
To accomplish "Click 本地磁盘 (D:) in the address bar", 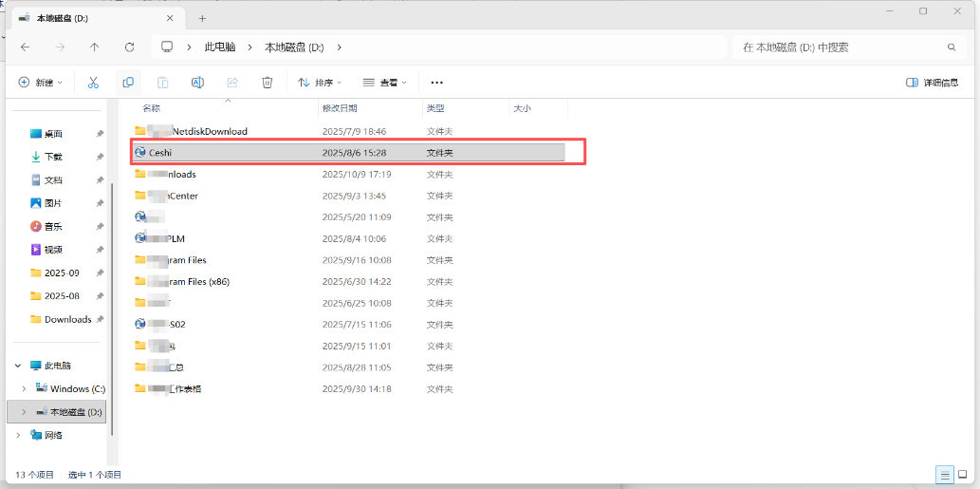I will tap(294, 47).
